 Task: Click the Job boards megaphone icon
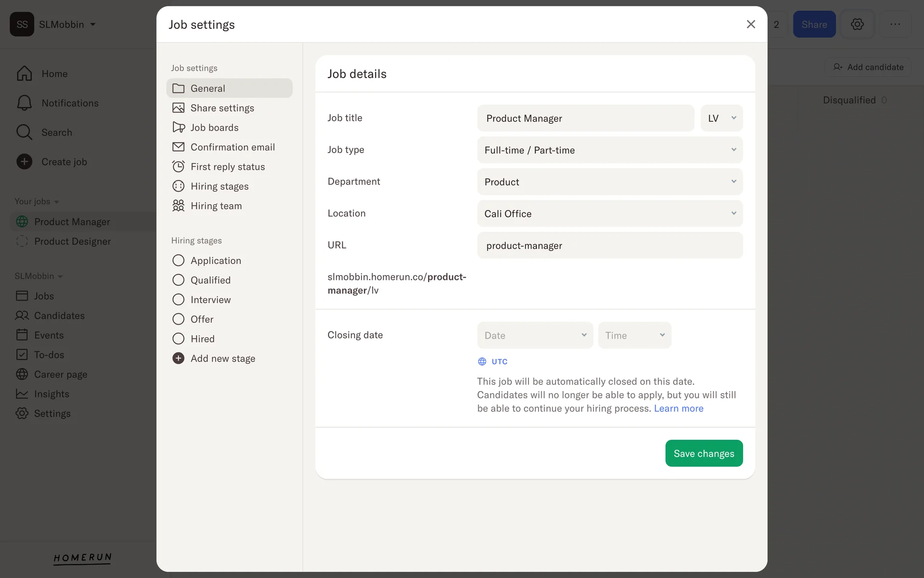(x=178, y=127)
